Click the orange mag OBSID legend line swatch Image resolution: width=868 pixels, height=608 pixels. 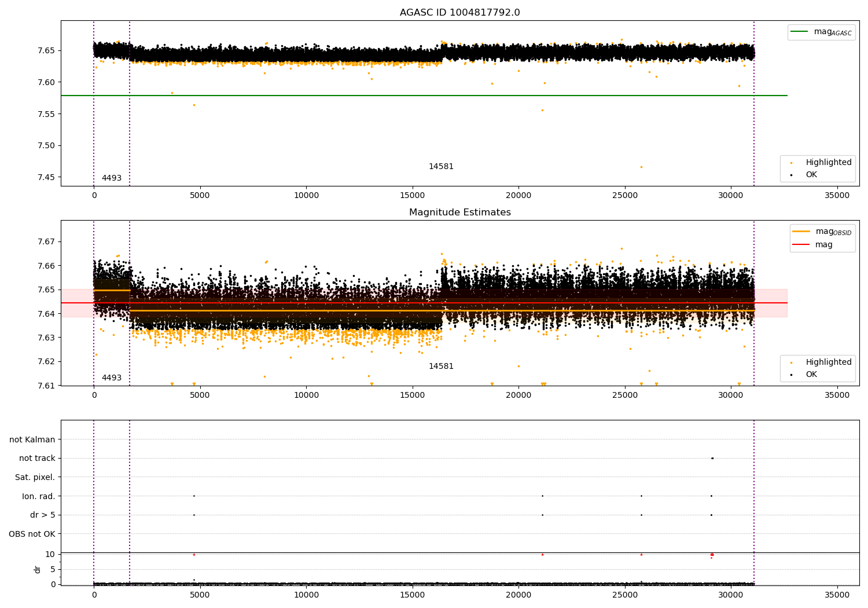[x=801, y=231]
